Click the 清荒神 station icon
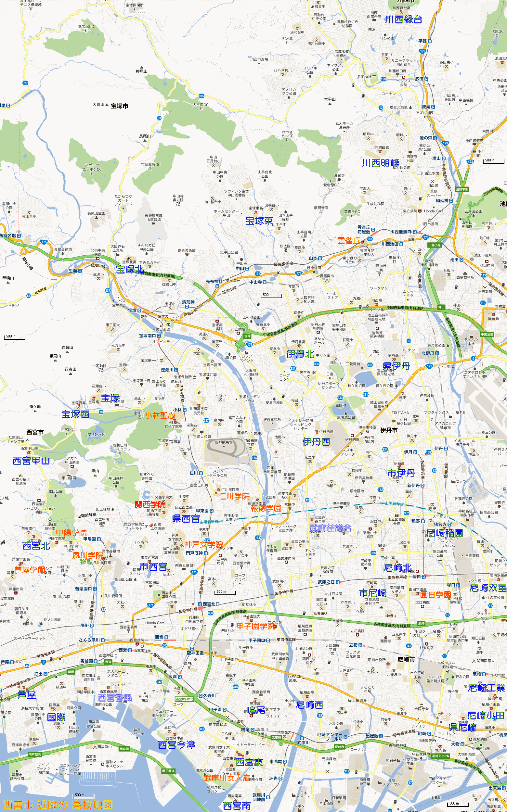The image size is (507, 812). pyautogui.click(x=187, y=307)
